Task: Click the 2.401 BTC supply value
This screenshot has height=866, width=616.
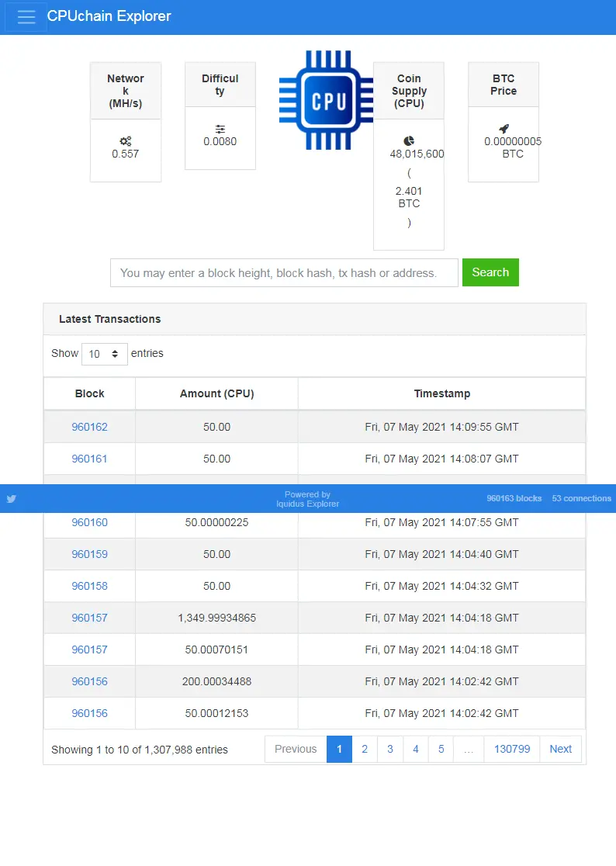Action: tap(409, 197)
